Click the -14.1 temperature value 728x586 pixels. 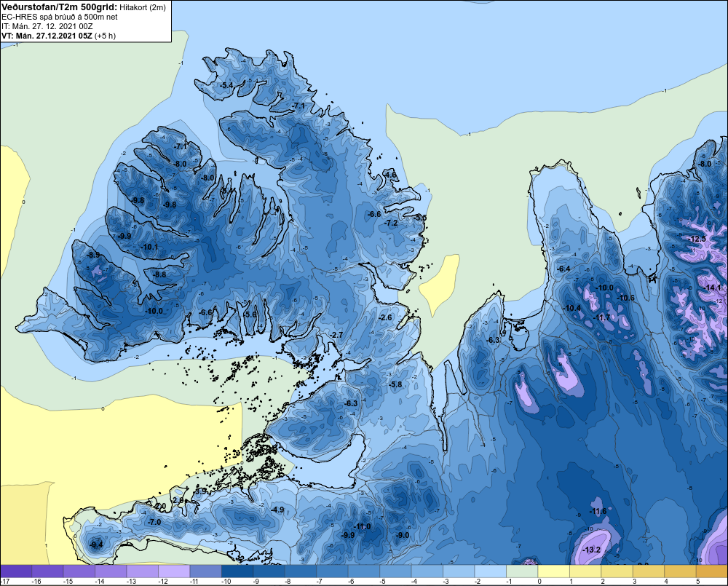pyautogui.click(x=713, y=288)
